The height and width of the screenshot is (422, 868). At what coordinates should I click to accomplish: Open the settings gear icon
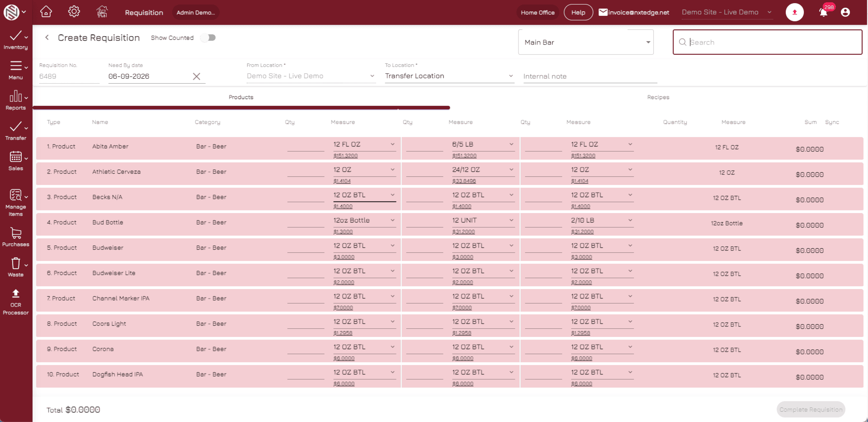pyautogui.click(x=74, y=12)
